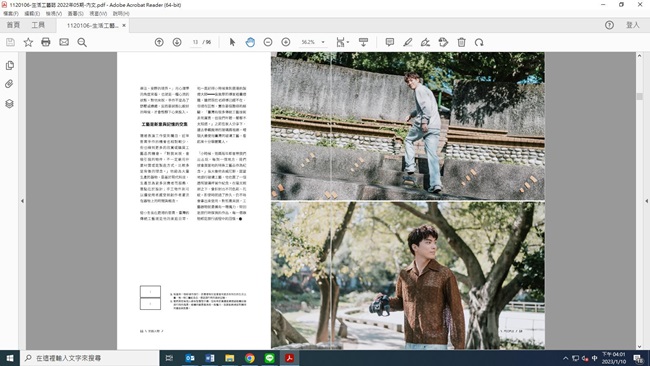Screen dimensions: 650x366
Task: Open the notification center icon
Action: coord(639,358)
